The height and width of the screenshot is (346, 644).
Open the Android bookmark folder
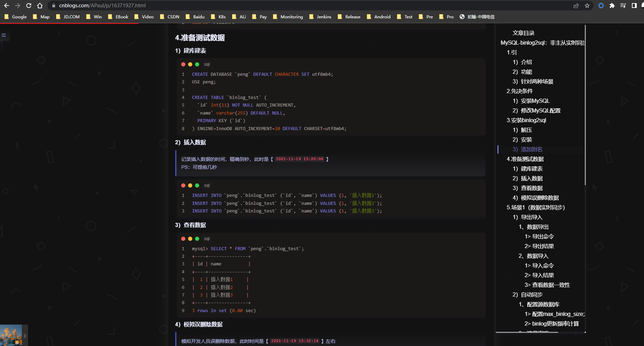tap(379, 17)
